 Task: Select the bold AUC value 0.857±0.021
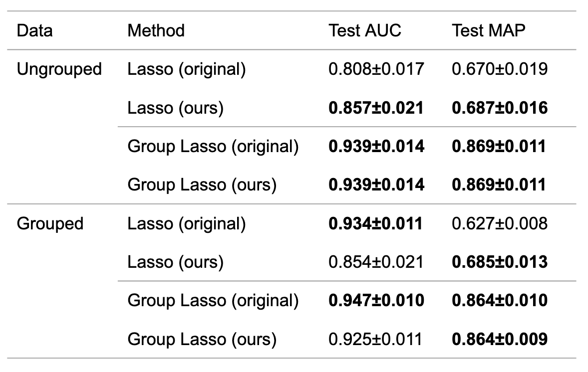[376, 108]
